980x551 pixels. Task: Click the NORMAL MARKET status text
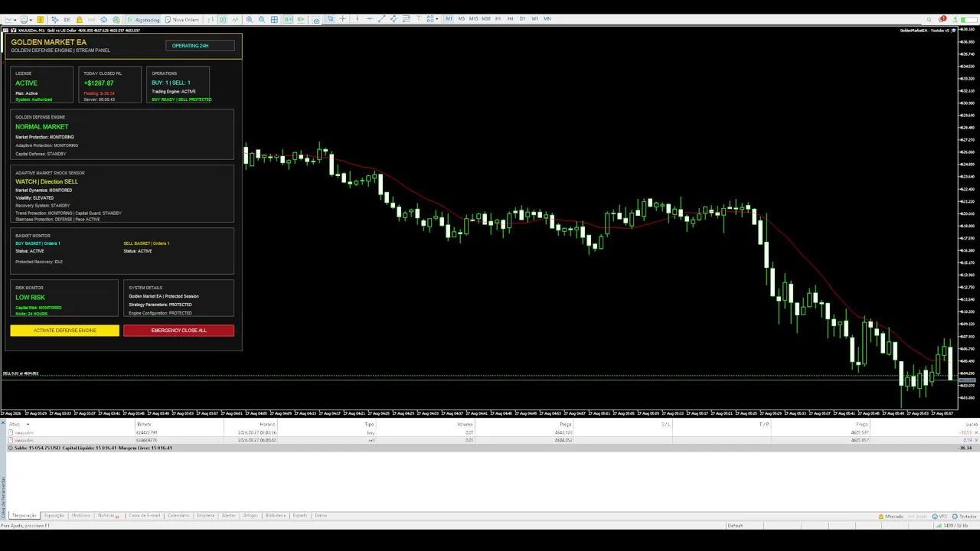(x=41, y=126)
